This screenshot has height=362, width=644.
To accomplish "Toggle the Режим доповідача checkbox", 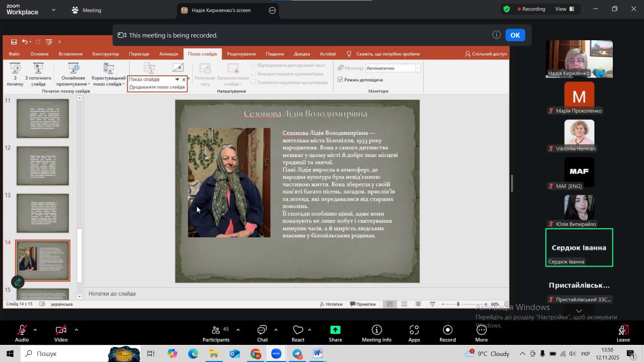I will 340,79.
